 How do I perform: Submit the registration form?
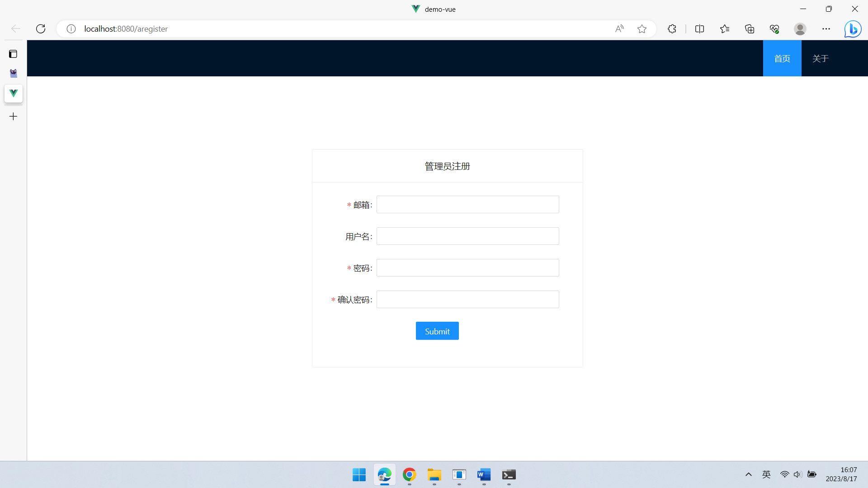tap(437, 331)
